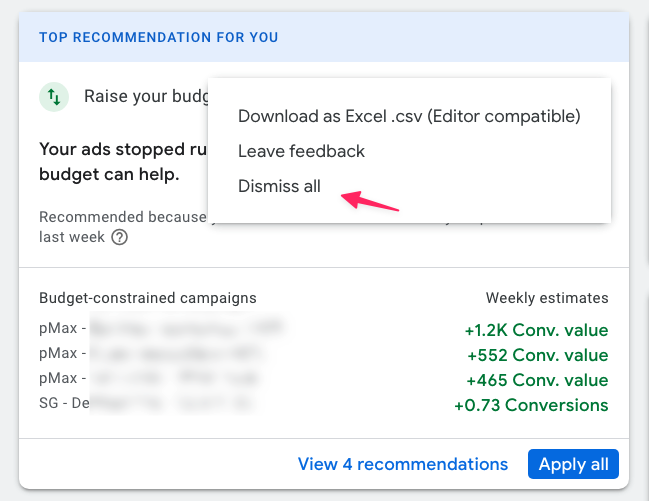This screenshot has height=501, width=649.
Task: Select Download as Excel .csv option
Action: coord(409,116)
